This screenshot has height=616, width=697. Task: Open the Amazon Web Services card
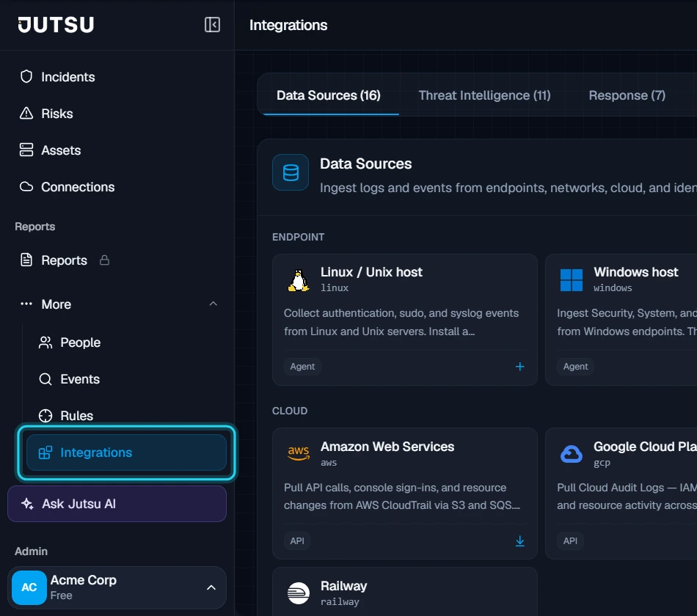404,494
